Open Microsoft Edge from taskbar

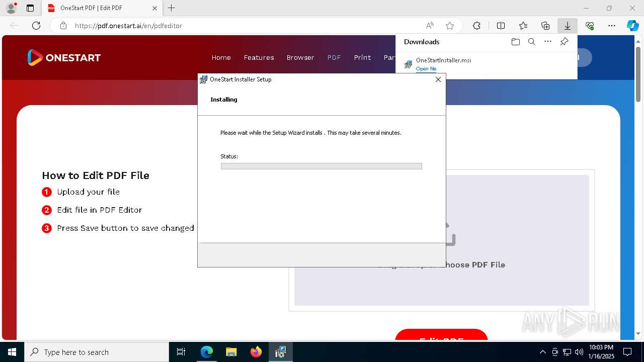coord(206,352)
